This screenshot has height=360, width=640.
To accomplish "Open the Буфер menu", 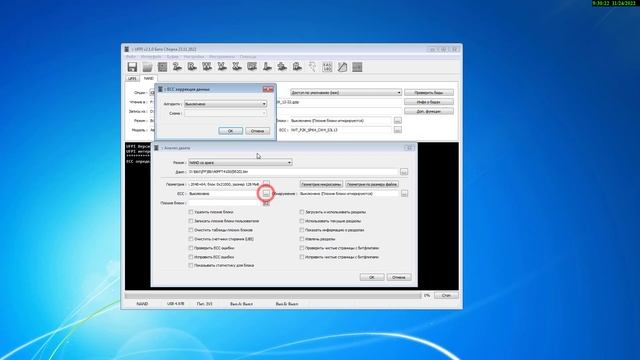I will pos(173,57).
